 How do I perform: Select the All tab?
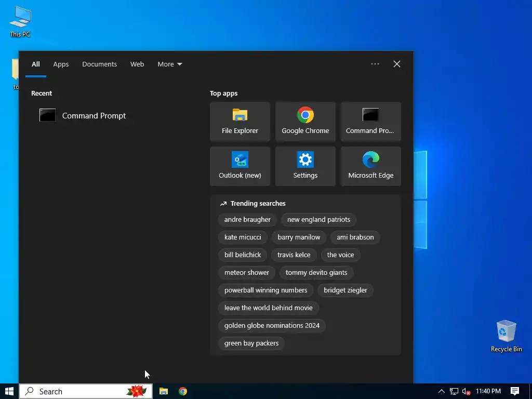[36, 64]
